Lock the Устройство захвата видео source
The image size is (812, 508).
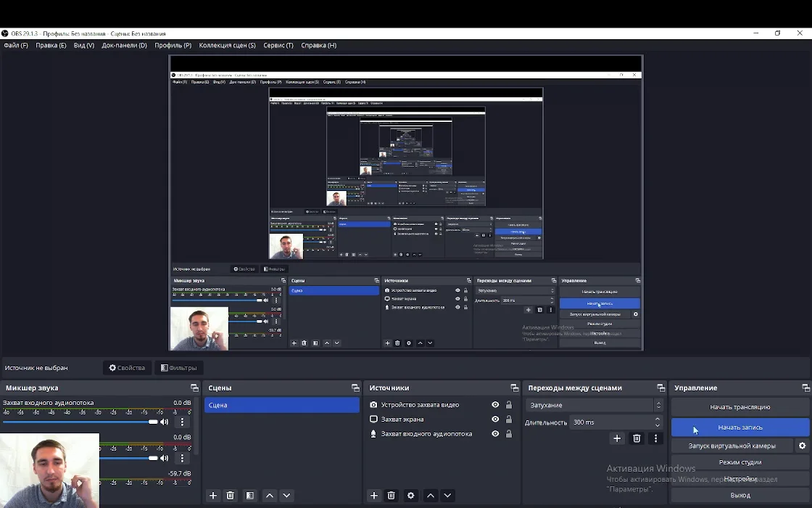coord(508,405)
